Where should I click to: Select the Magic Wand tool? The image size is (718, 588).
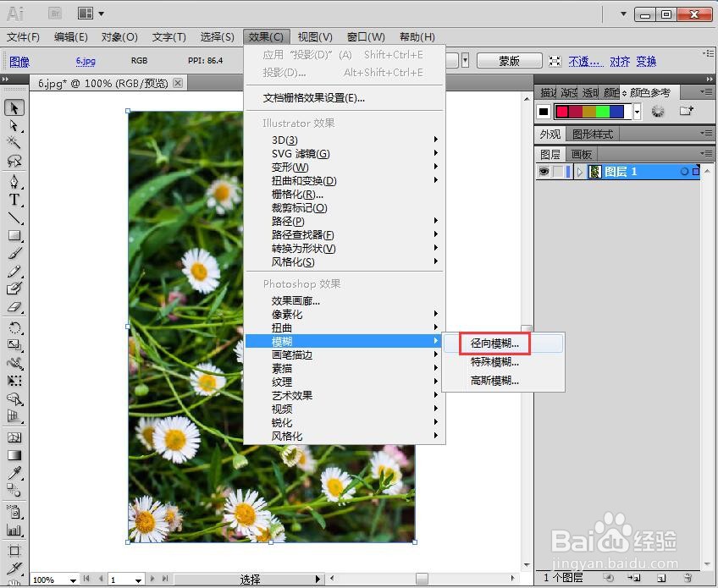[x=14, y=143]
